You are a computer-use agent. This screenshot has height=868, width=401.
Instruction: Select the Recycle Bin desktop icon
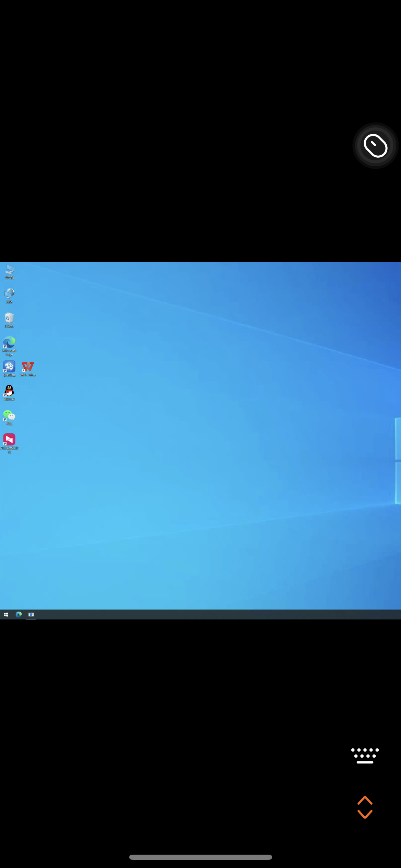(x=9, y=319)
